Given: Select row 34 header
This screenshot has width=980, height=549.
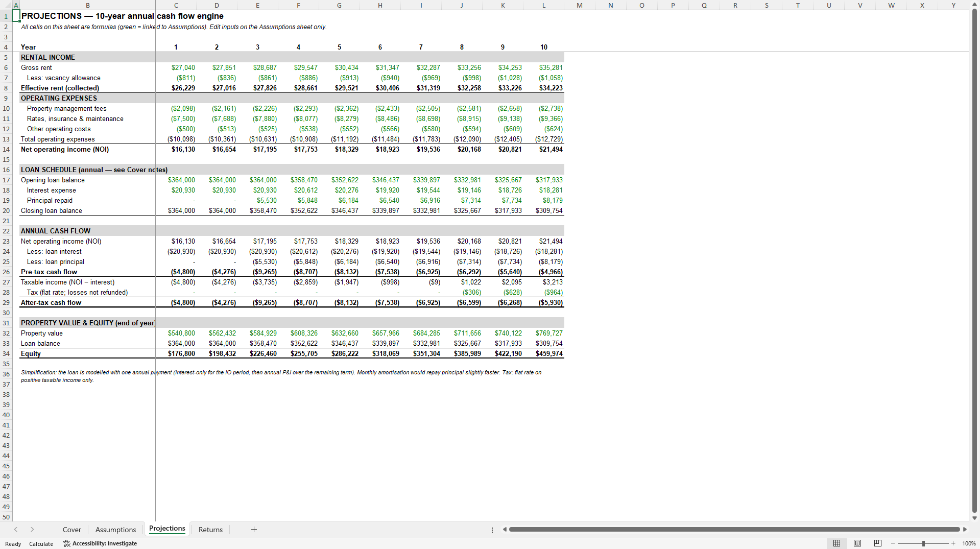Looking at the screenshot, I should [6, 353].
